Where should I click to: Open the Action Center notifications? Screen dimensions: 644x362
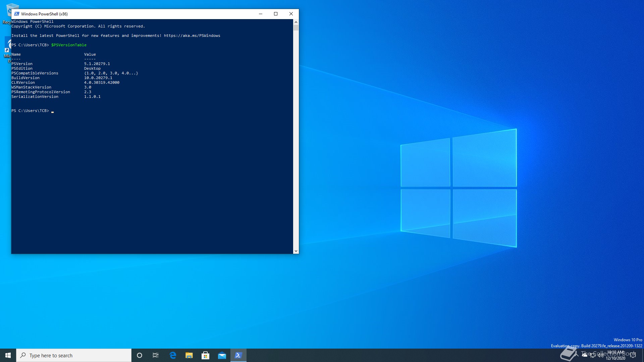633,355
